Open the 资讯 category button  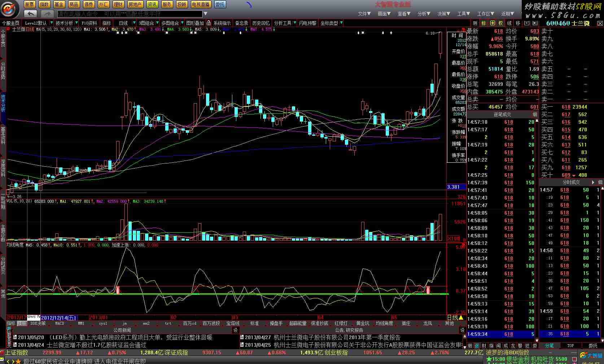click(152, 4)
